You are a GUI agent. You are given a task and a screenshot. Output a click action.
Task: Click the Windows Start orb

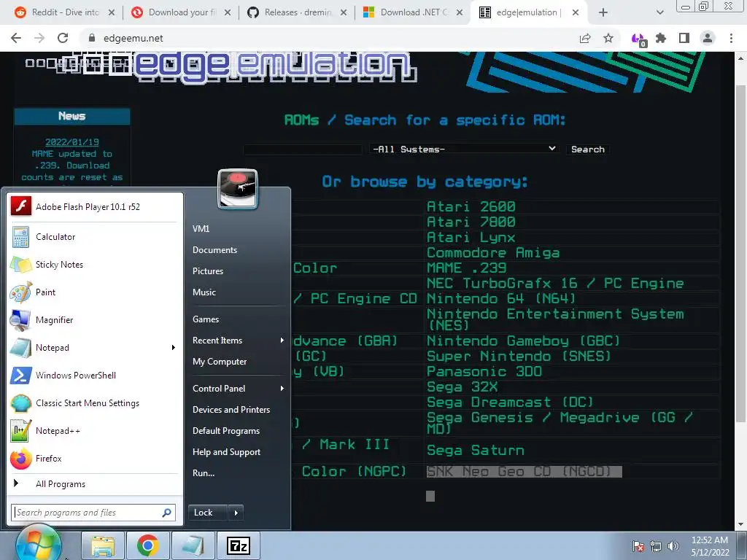38,545
